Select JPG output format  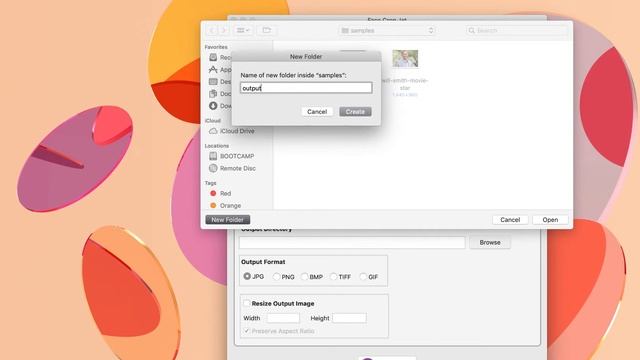(247, 276)
